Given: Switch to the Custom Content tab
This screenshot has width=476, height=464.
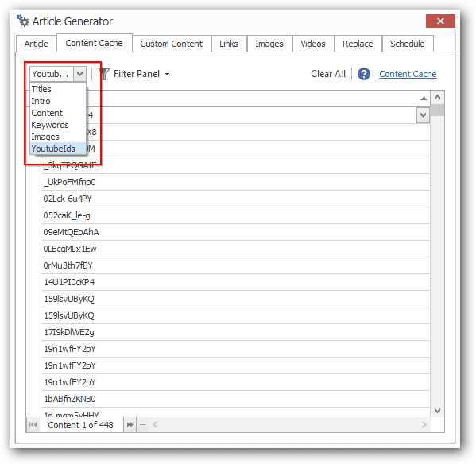Looking at the screenshot, I should [171, 44].
